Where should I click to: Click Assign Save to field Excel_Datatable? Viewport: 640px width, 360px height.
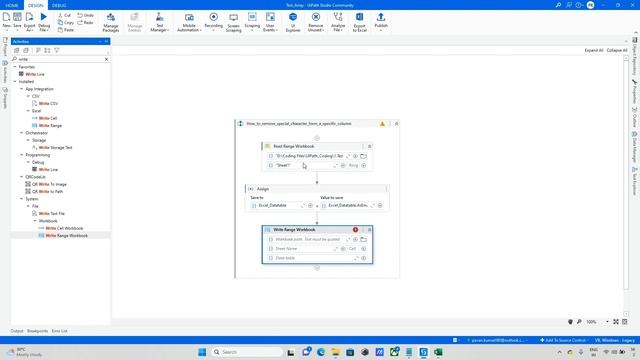[x=279, y=206]
